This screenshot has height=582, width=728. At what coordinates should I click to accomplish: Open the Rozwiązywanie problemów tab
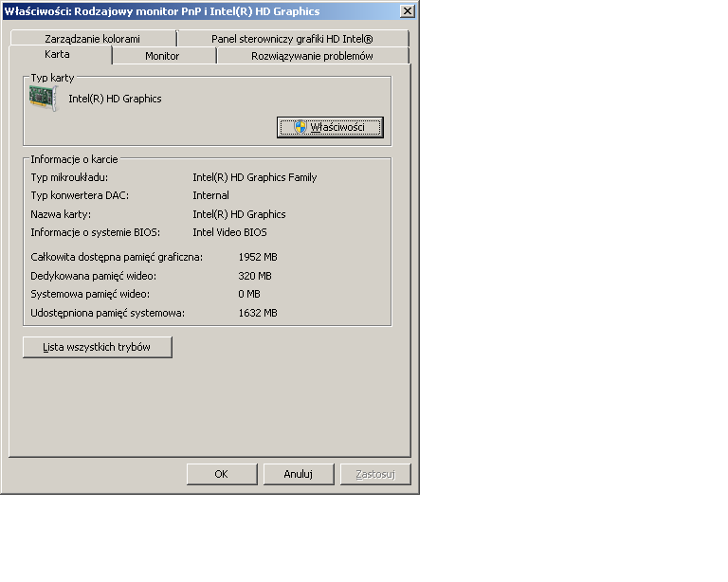coord(312,56)
